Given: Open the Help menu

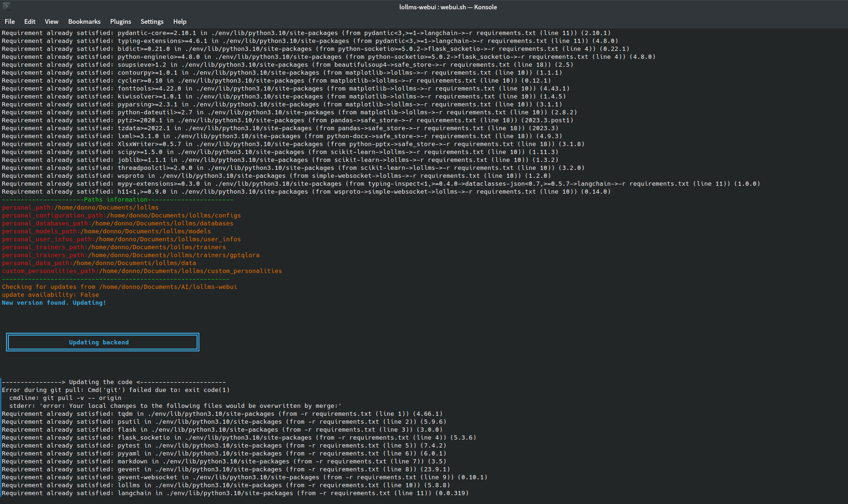Looking at the screenshot, I should click(x=179, y=21).
